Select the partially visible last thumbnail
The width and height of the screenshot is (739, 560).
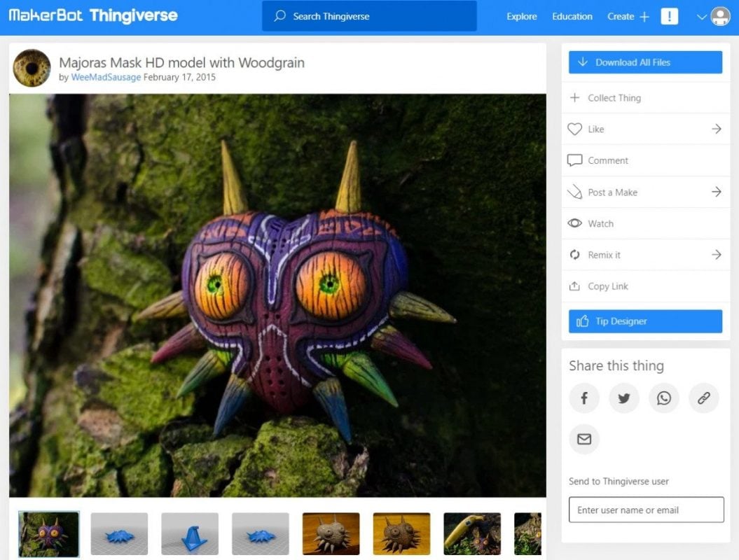528,534
